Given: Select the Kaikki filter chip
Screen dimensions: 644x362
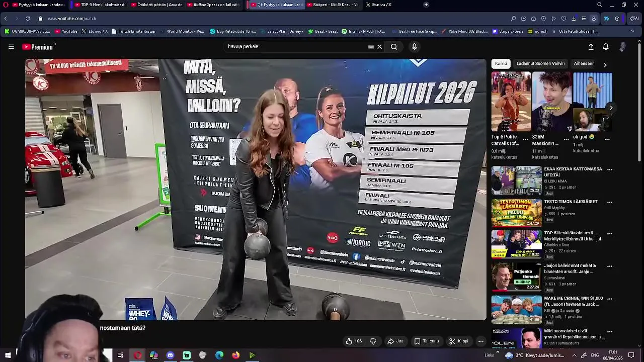Looking at the screenshot, I should pos(501,64).
